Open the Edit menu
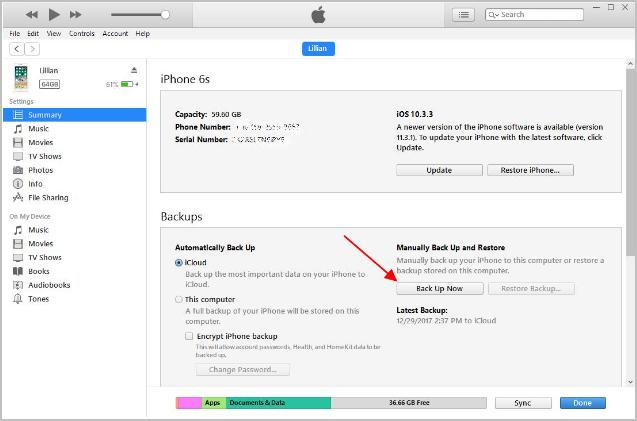This screenshot has width=637, height=421. 33,34
